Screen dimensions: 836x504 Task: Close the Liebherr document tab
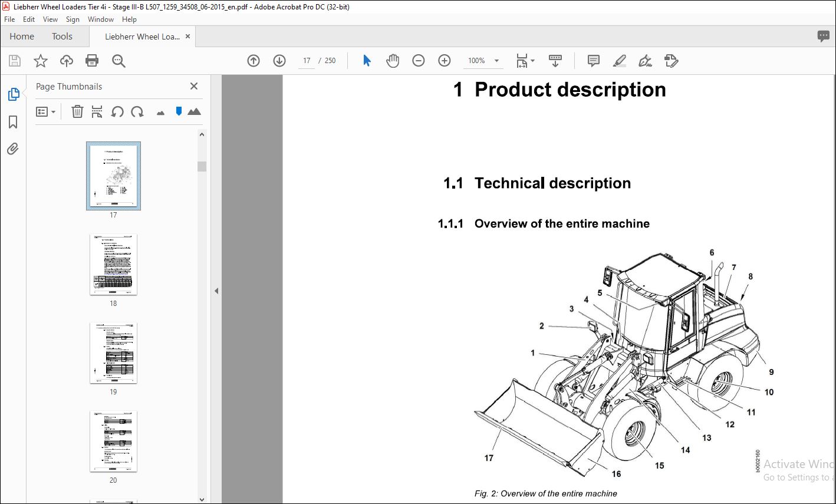(x=188, y=37)
